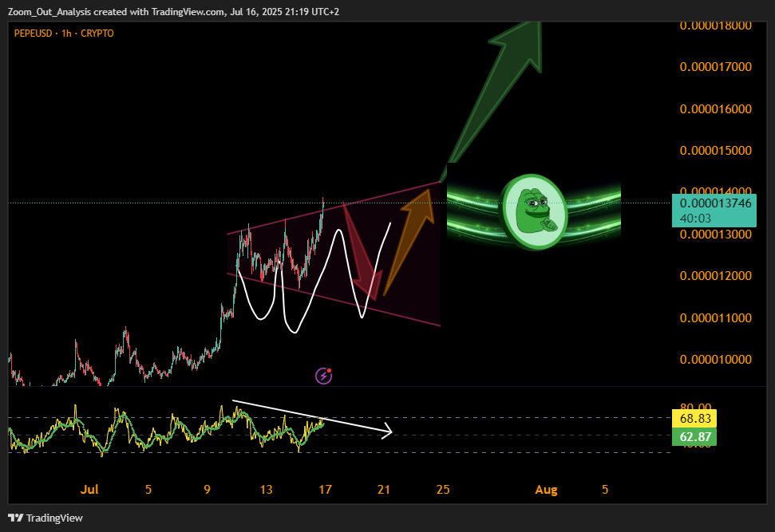Click the 21 date label on time axis

coord(384,490)
